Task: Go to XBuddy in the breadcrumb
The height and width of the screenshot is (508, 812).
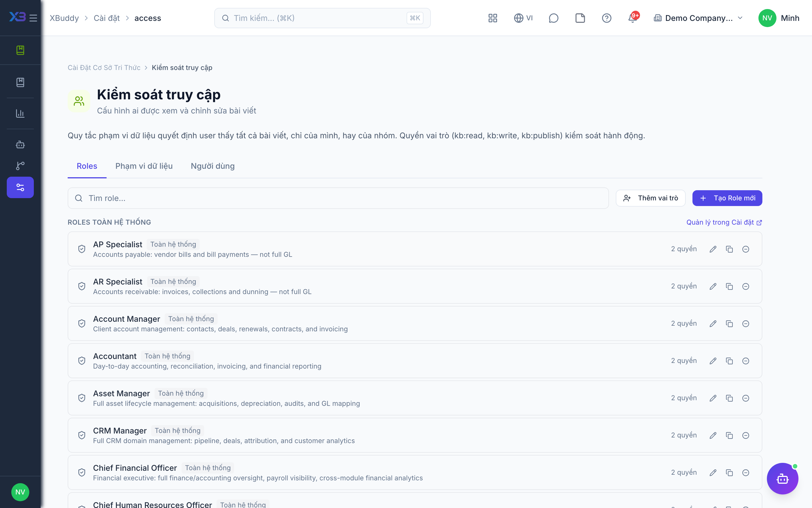Action: click(64, 18)
